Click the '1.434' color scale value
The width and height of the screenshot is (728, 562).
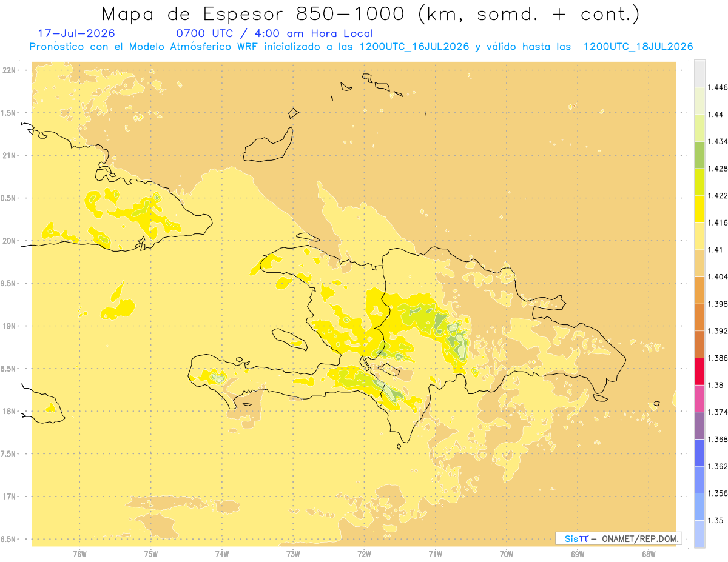(x=718, y=141)
